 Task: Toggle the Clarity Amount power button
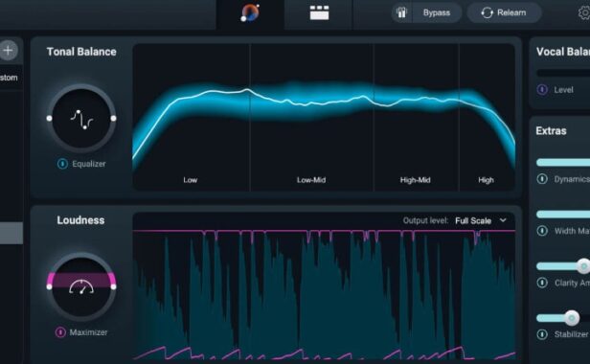(542, 283)
